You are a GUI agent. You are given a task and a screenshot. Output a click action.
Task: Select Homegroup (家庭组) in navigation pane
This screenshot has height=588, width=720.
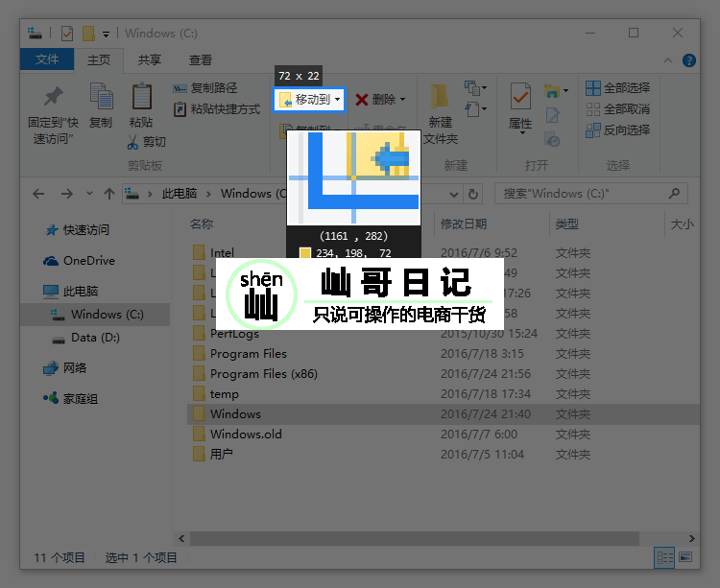[x=71, y=399]
